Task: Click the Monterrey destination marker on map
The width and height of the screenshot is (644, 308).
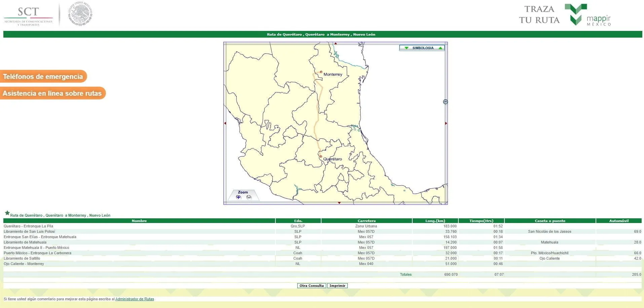Action: click(x=321, y=72)
